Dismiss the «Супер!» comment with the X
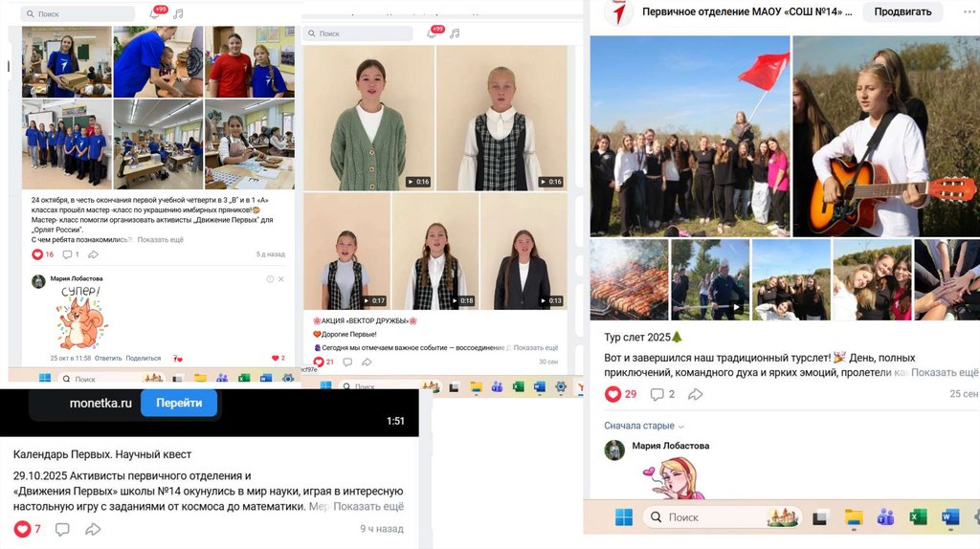 (280, 279)
